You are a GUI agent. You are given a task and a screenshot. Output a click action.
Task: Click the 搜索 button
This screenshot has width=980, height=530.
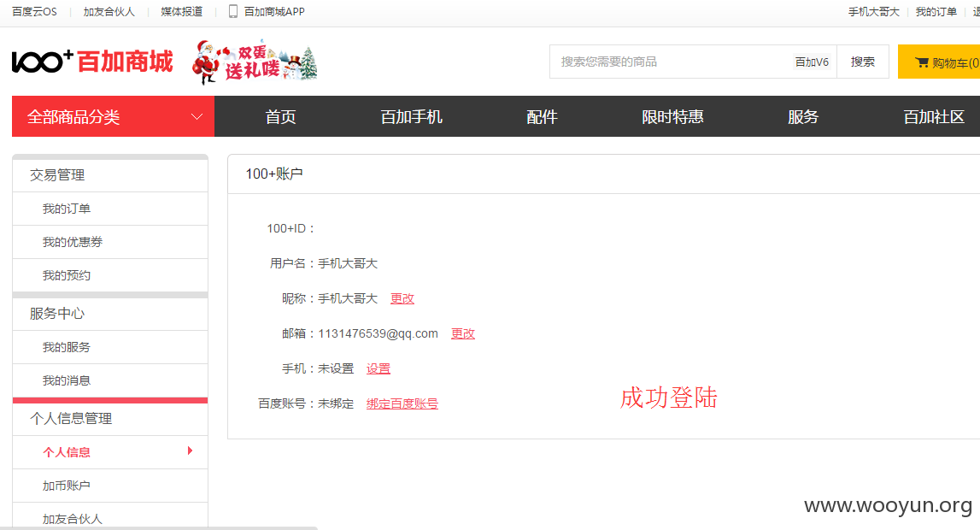click(x=862, y=62)
